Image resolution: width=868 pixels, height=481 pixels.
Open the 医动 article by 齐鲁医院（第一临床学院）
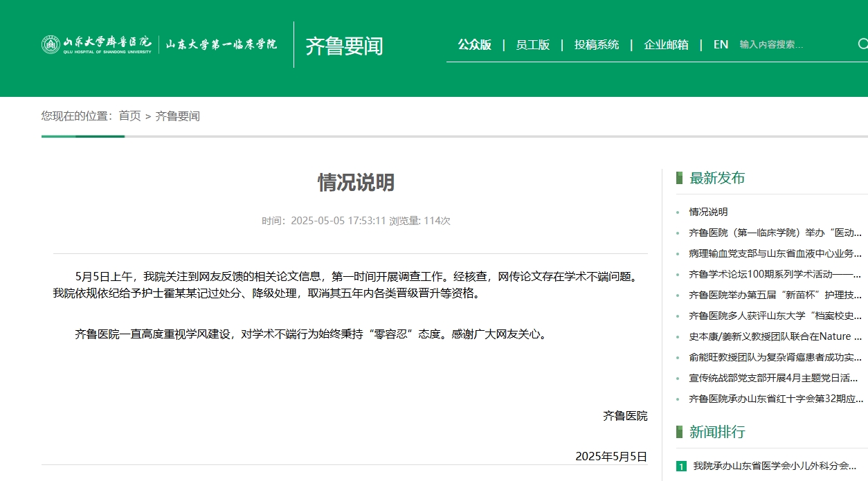tap(775, 233)
